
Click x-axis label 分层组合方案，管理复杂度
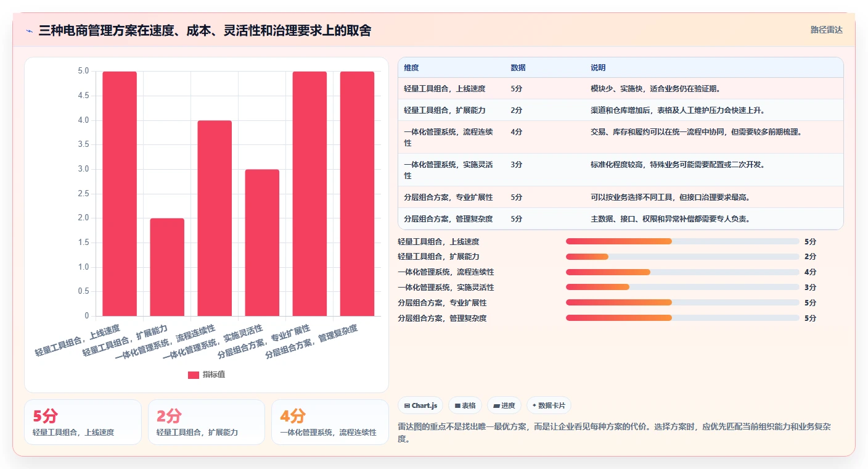[x=311, y=342]
